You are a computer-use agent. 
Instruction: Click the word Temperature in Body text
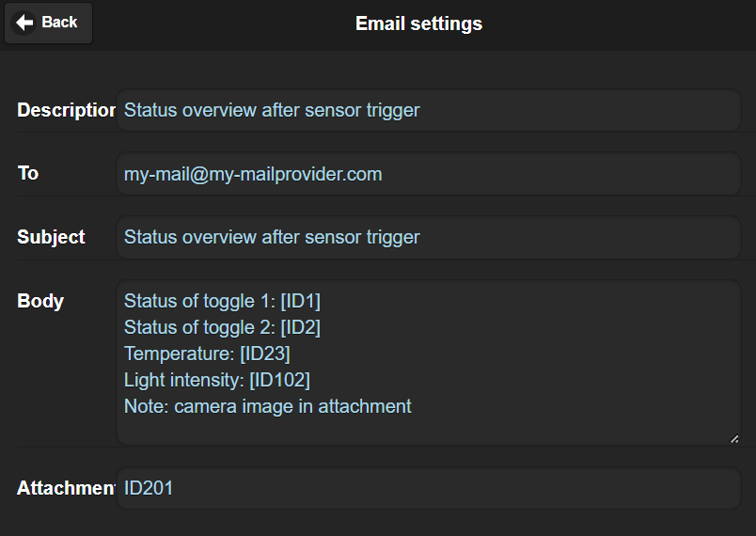click(179, 354)
